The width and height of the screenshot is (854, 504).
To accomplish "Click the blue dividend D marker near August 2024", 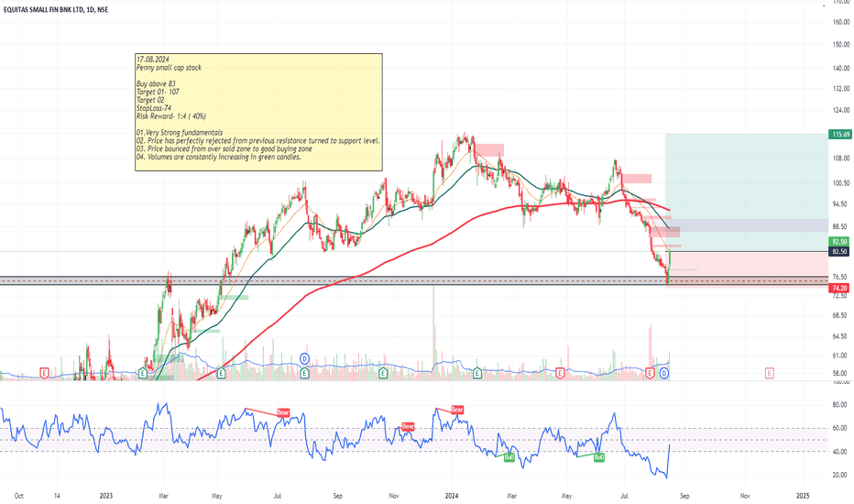I will pos(664,373).
